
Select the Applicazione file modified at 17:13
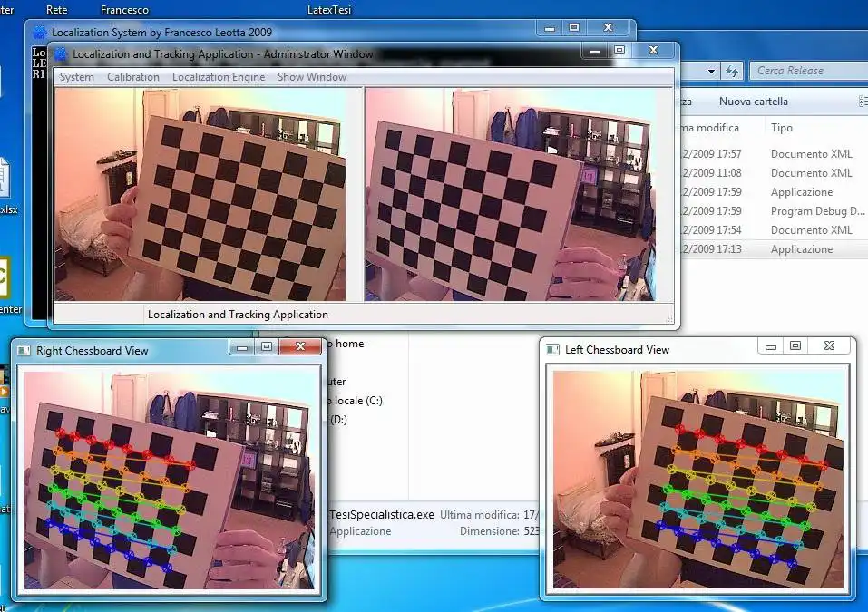click(774, 249)
